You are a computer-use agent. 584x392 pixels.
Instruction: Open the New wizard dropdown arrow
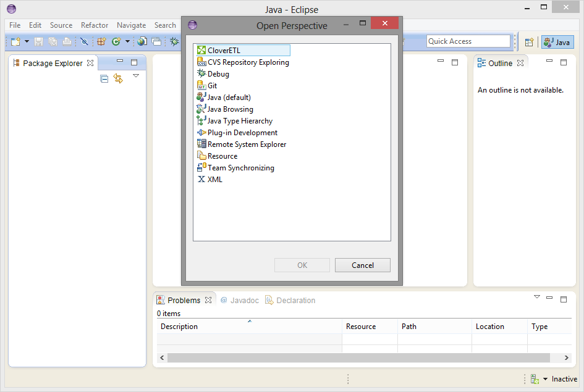click(27, 41)
